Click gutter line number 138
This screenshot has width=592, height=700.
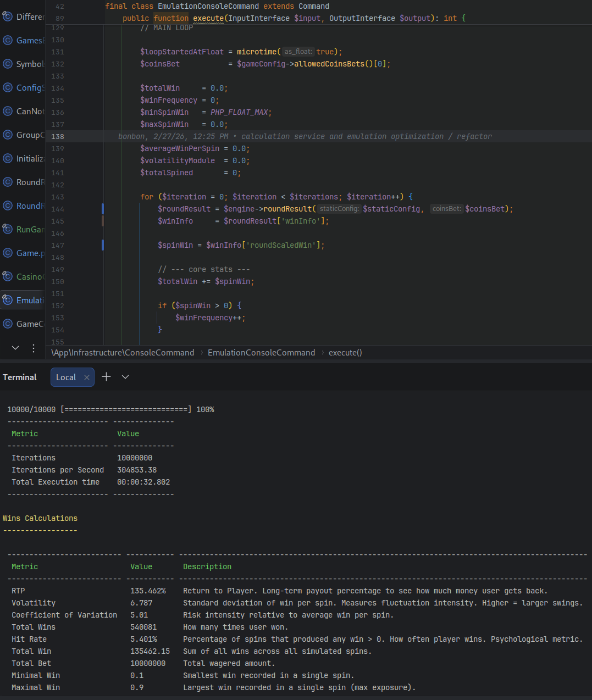click(x=58, y=136)
